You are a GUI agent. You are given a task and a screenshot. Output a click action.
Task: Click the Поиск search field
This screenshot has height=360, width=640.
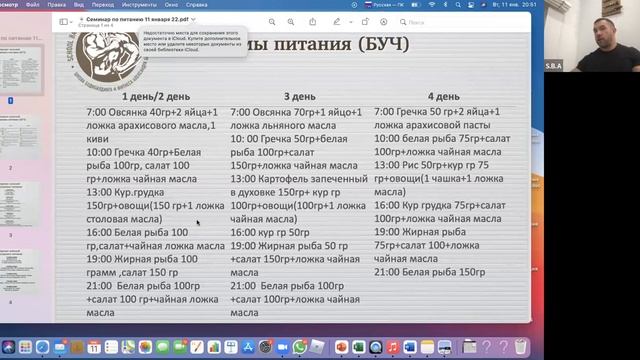pyautogui.click(x=461, y=22)
